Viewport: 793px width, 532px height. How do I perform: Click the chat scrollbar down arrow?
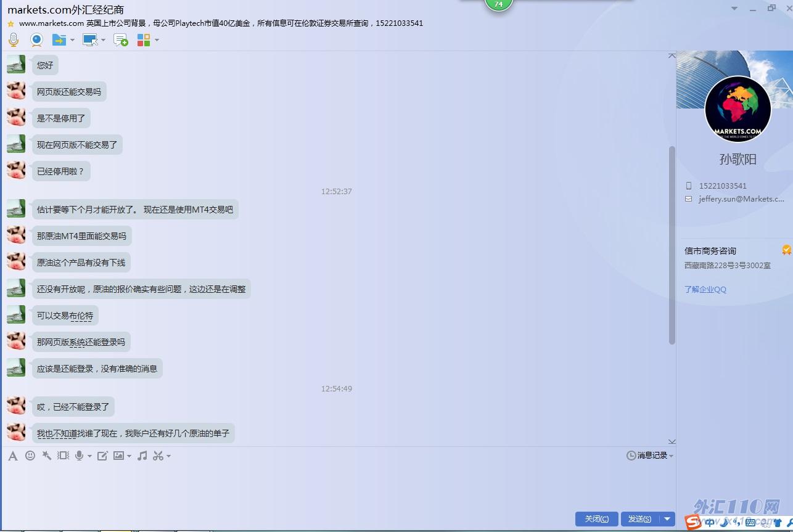[x=672, y=441]
